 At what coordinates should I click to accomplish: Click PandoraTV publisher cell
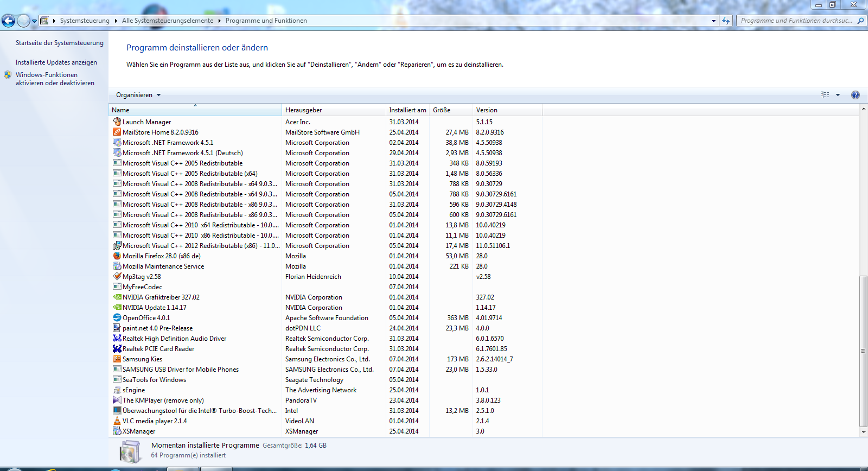301,400
